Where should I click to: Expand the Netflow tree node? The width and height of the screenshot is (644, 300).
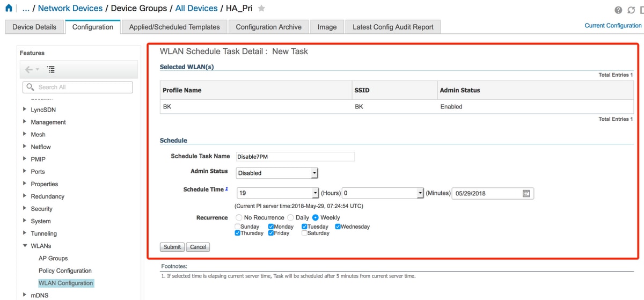[25, 146]
